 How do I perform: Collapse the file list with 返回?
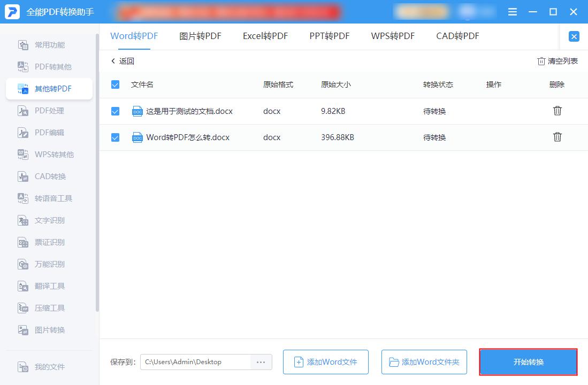(x=123, y=61)
